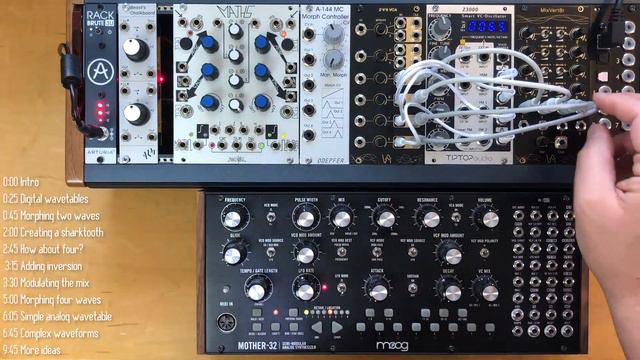Click the Doepfer brand label

(x=331, y=160)
